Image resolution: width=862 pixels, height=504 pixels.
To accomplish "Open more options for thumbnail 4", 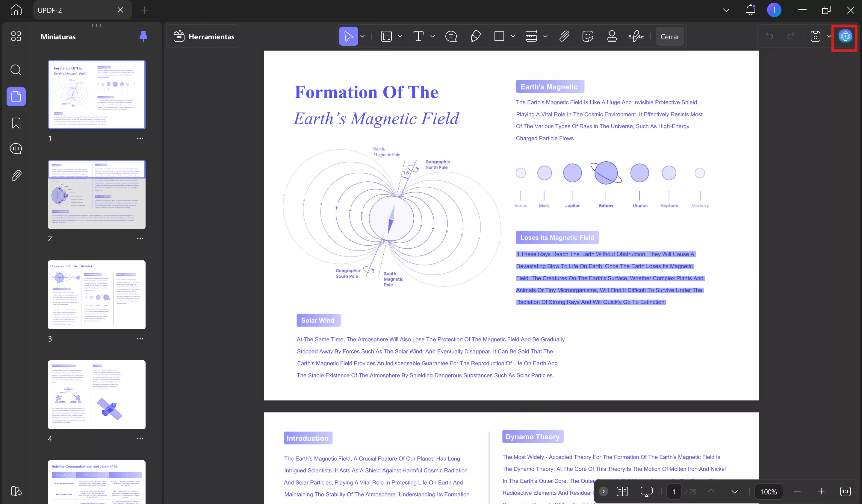I will coord(140,439).
